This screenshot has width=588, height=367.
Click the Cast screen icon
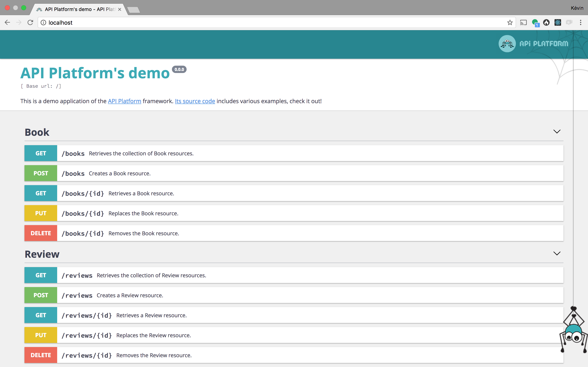(523, 23)
